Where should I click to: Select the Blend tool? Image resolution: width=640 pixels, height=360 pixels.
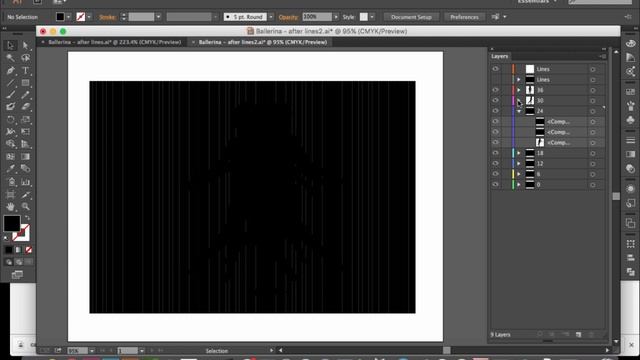click(25, 169)
